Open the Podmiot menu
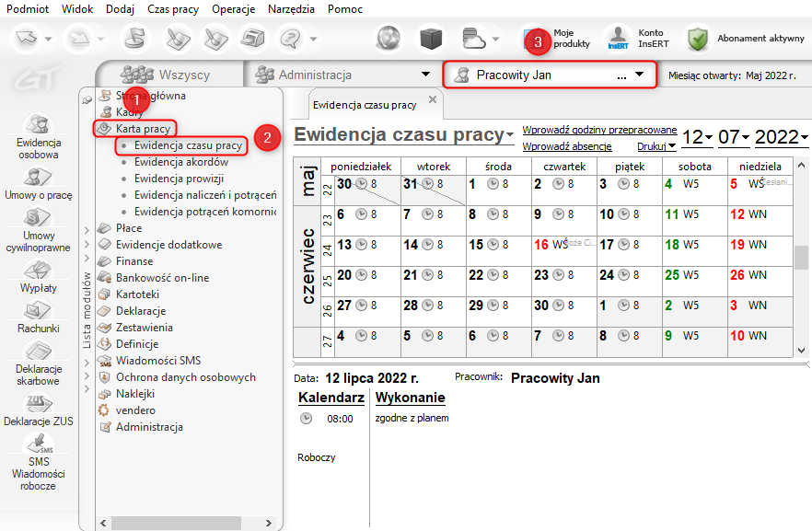This screenshot has height=531, width=812. (x=28, y=9)
